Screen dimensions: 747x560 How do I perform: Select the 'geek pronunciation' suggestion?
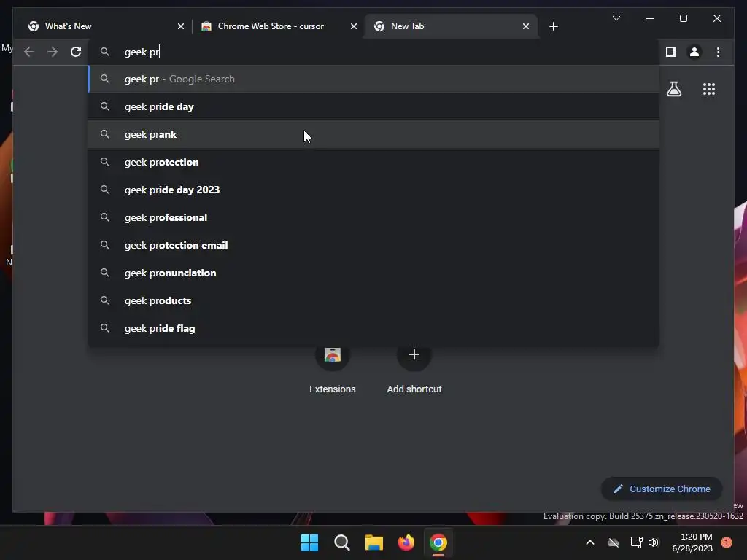pos(374,273)
